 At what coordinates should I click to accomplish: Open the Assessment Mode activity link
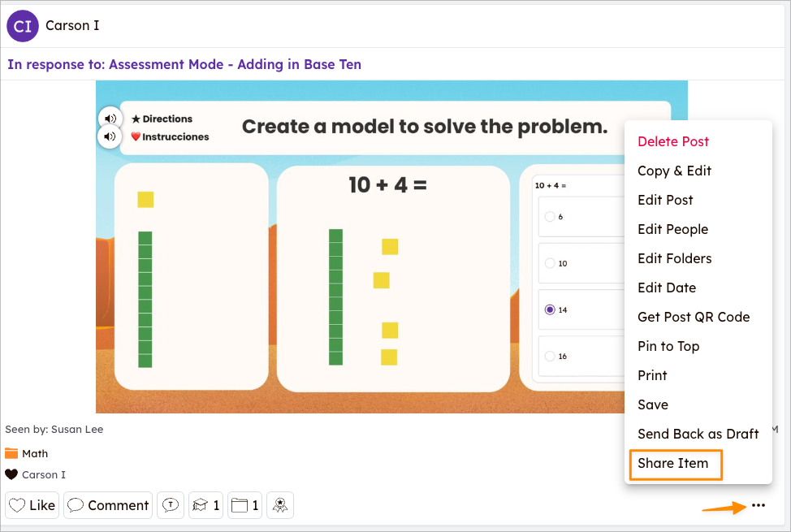tap(183, 63)
